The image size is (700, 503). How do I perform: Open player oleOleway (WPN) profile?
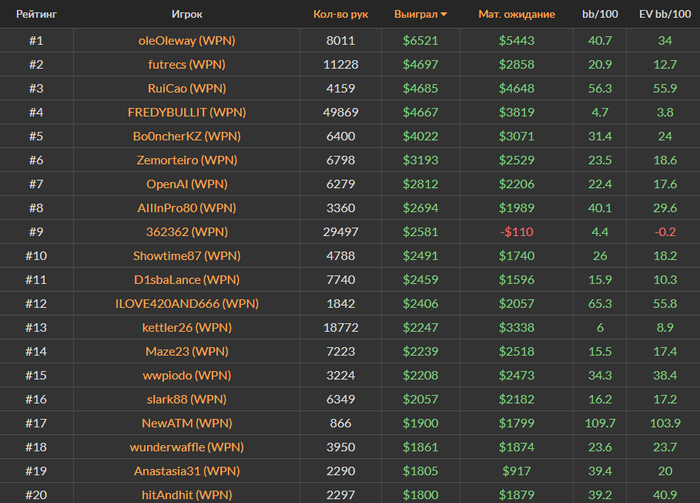pyautogui.click(x=187, y=41)
